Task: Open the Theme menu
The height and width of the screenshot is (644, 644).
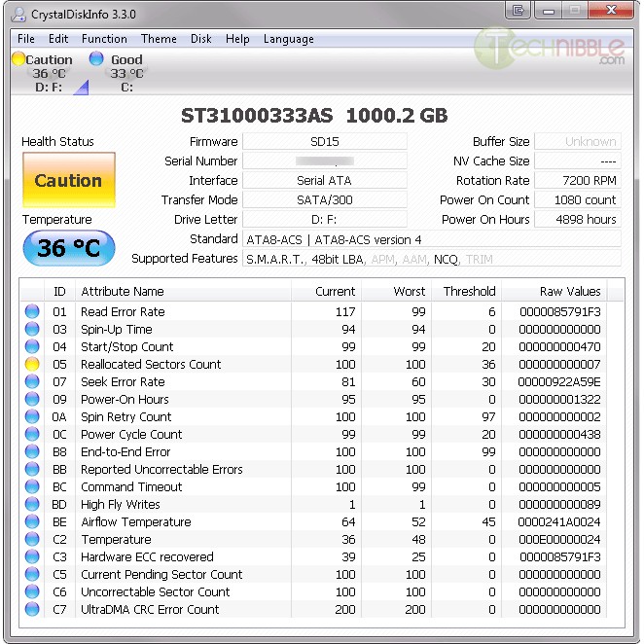Action: point(159,39)
